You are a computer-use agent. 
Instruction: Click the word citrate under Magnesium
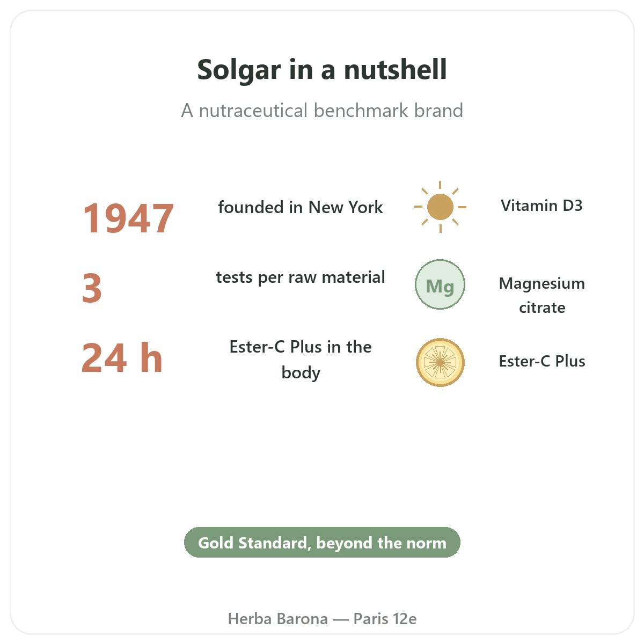[542, 308]
